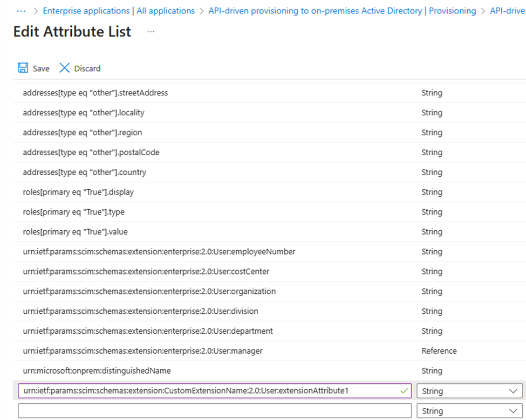Click the Save button label
Image resolution: width=526 pixels, height=420 pixels.
click(x=41, y=68)
